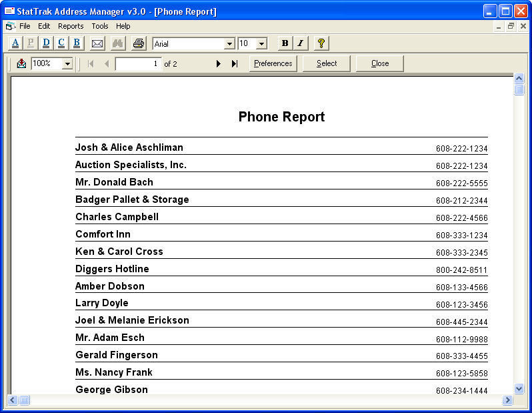Screen dimensions: 532x413
Task: Click the vertical scrollbar up arrow
Action: tap(519, 79)
